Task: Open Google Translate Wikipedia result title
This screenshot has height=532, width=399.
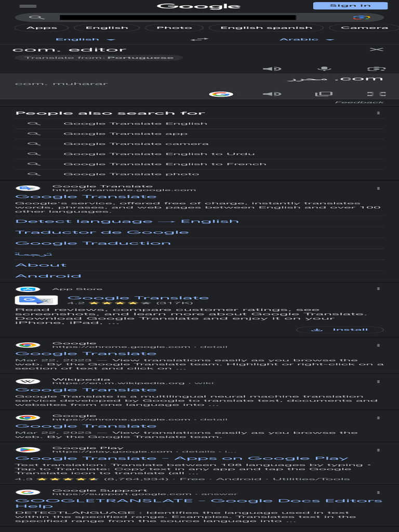Action: [86, 390]
